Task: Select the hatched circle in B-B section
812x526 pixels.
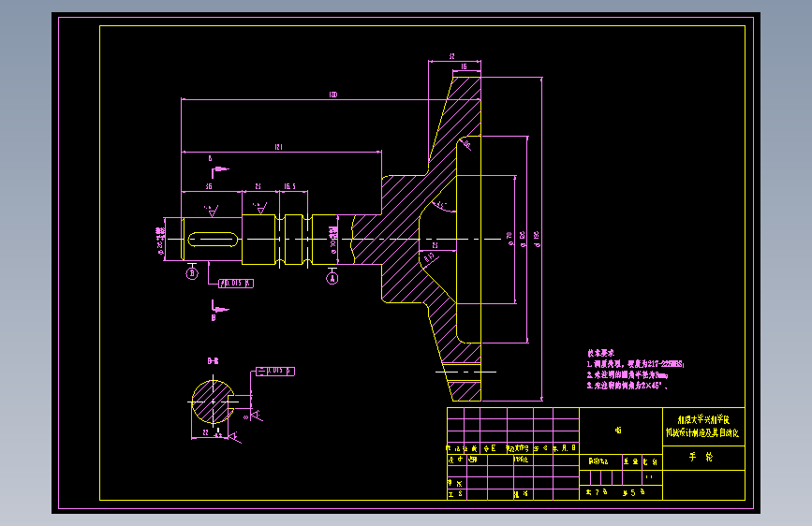Action: (213, 402)
